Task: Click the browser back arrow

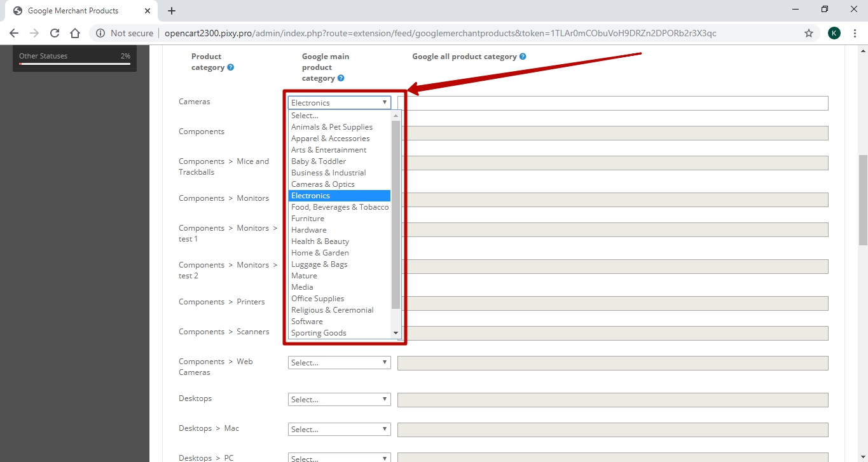Action: [x=14, y=33]
